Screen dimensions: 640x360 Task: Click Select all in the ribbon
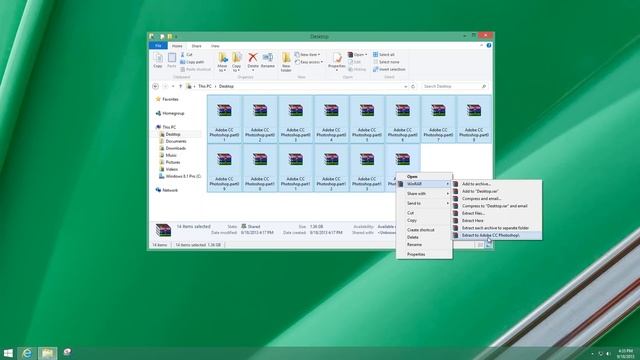(x=384, y=55)
